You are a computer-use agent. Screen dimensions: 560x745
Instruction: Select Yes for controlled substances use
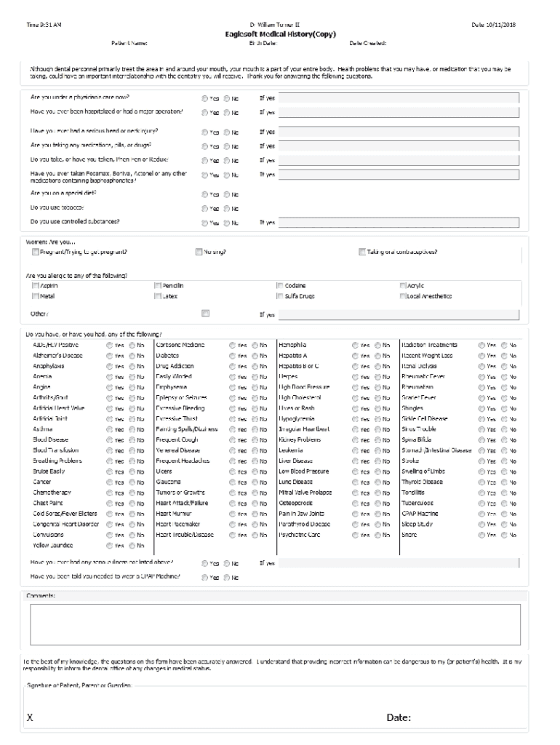[204, 223]
